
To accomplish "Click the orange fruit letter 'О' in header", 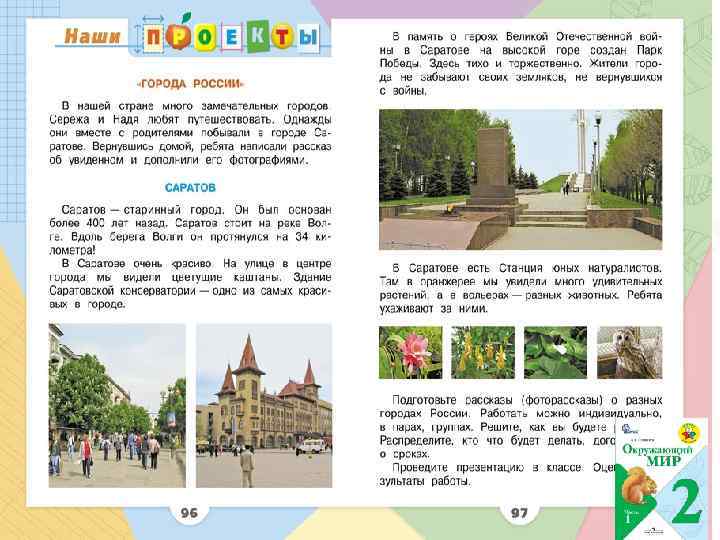I will click(x=179, y=36).
